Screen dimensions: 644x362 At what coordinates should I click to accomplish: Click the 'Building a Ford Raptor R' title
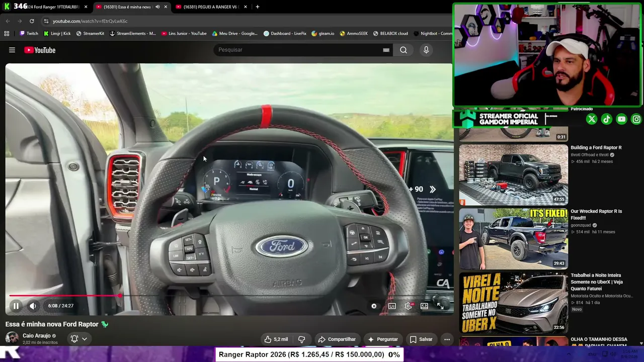pyautogui.click(x=596, y=148)
